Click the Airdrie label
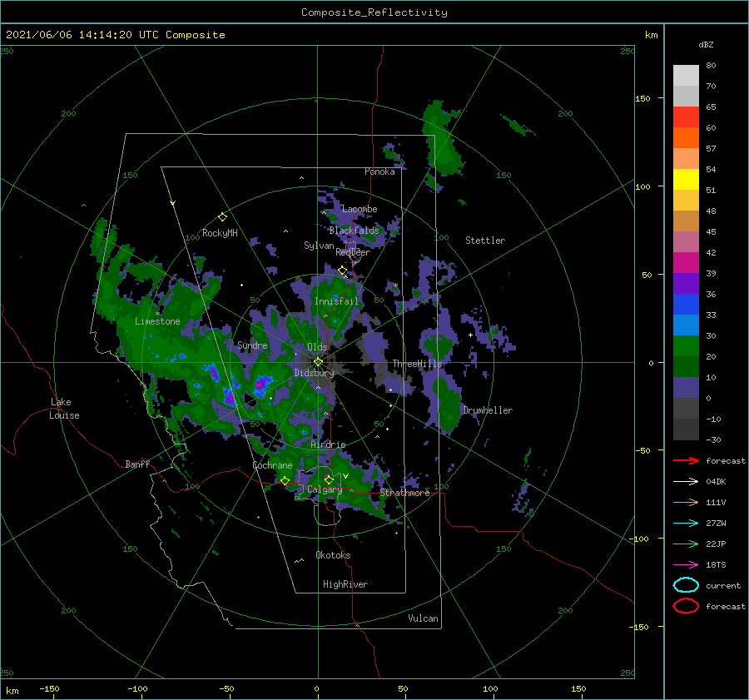The image size is (749, 700). pos(328,444)
